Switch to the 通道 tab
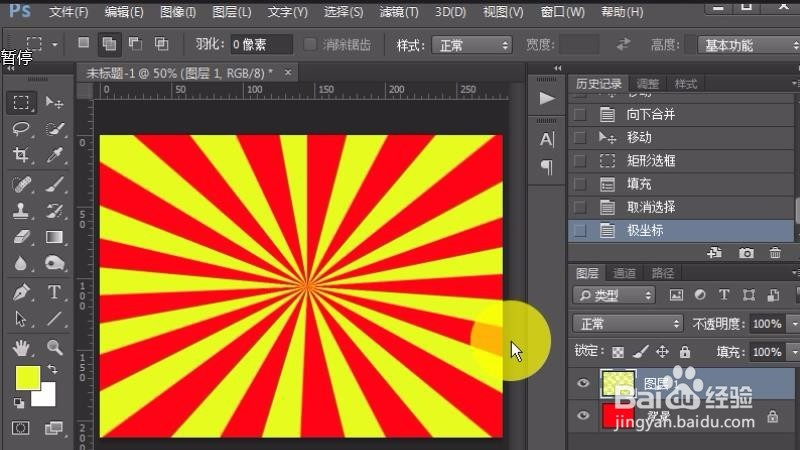The image size is (800, 450). coord(624,273)
